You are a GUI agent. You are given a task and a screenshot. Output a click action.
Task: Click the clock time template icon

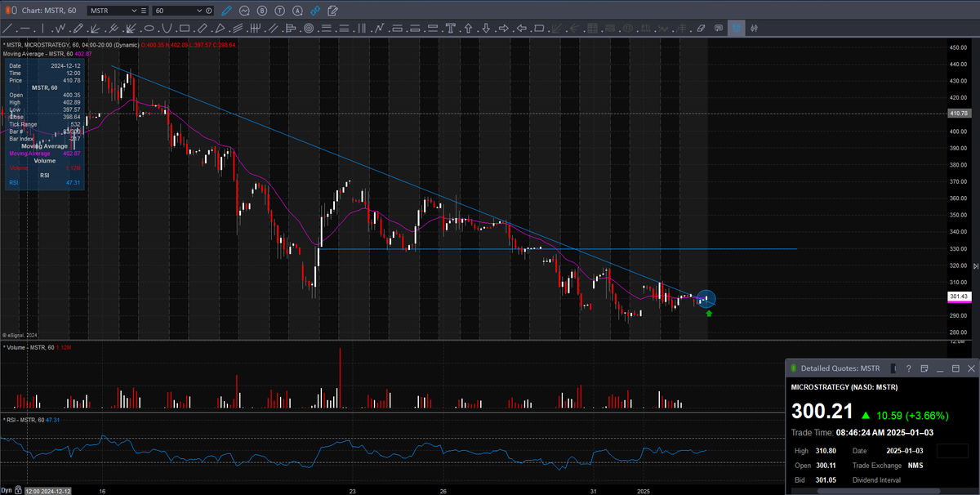[209, 11]
